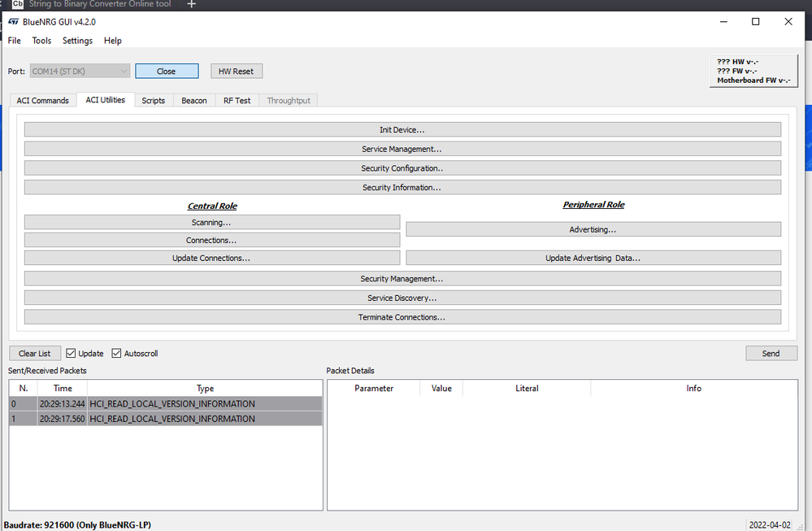Open Init Device dialog
The width and height of the screenshot is (812, 531).
tap(402, 129)
